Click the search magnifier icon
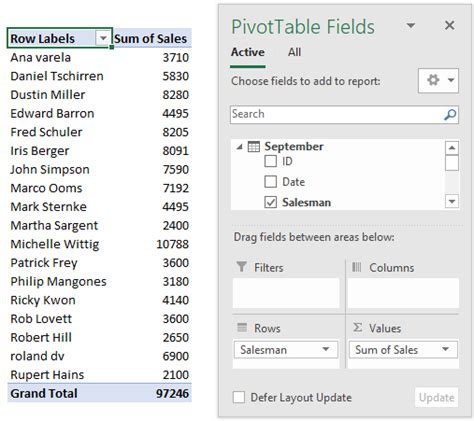Image resolution: width=474 pixels, height=421 pixels. pos(450,115)
